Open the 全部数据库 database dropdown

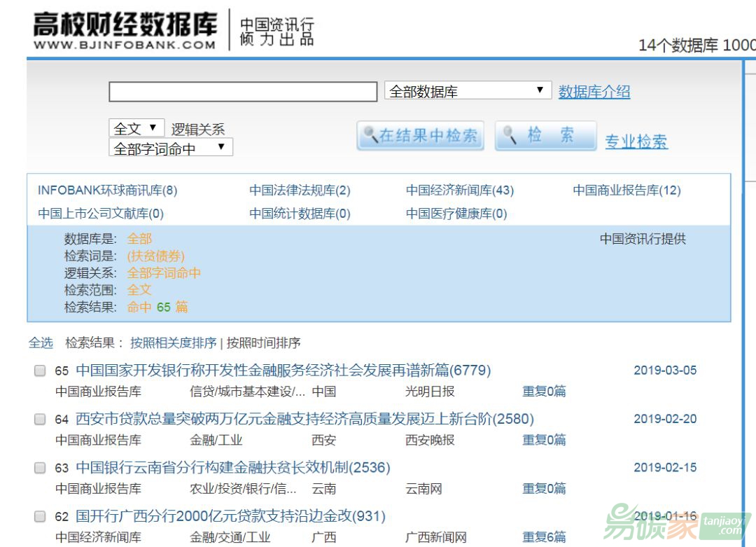tap(465, 91)
